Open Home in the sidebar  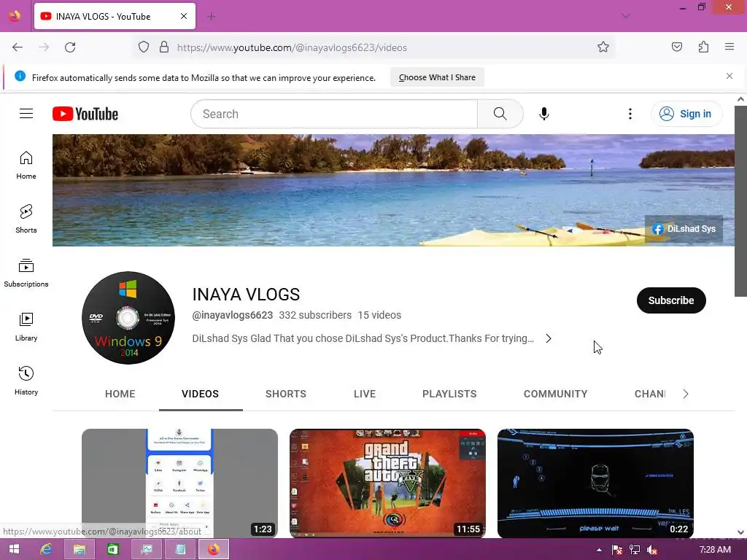pyautogui.click(x=26, y=166)
